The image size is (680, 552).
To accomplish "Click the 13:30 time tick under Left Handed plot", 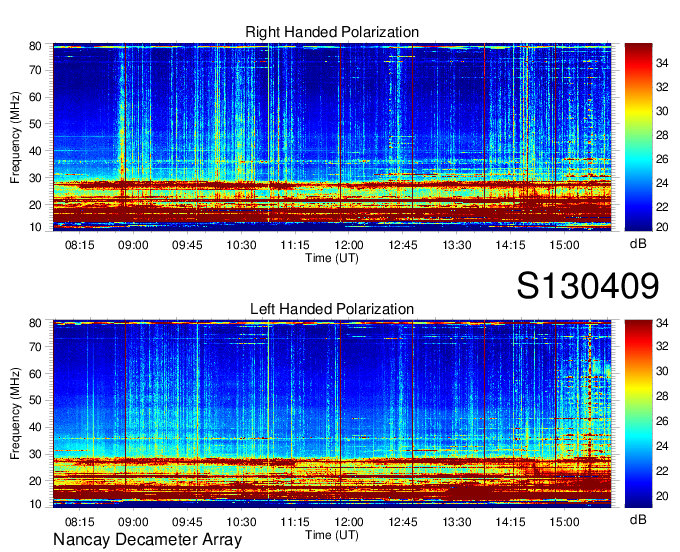I will pyautogui.click(x=457, y=522).
